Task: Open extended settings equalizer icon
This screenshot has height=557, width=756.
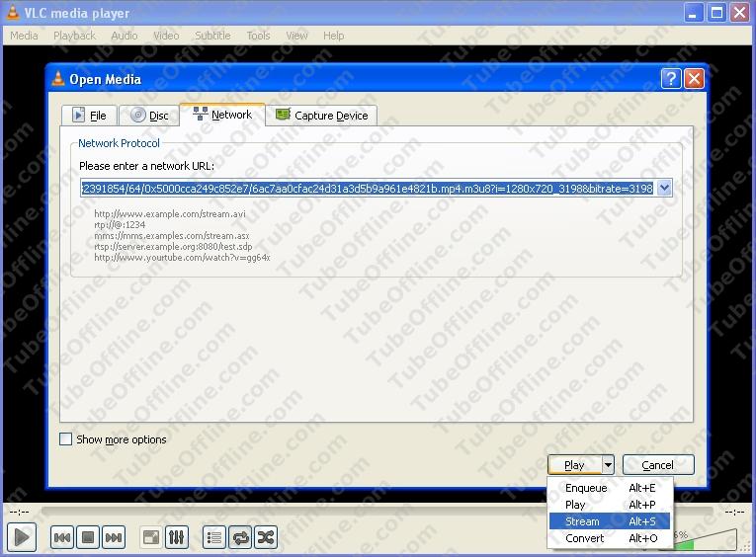Action: tap(177, 537)
